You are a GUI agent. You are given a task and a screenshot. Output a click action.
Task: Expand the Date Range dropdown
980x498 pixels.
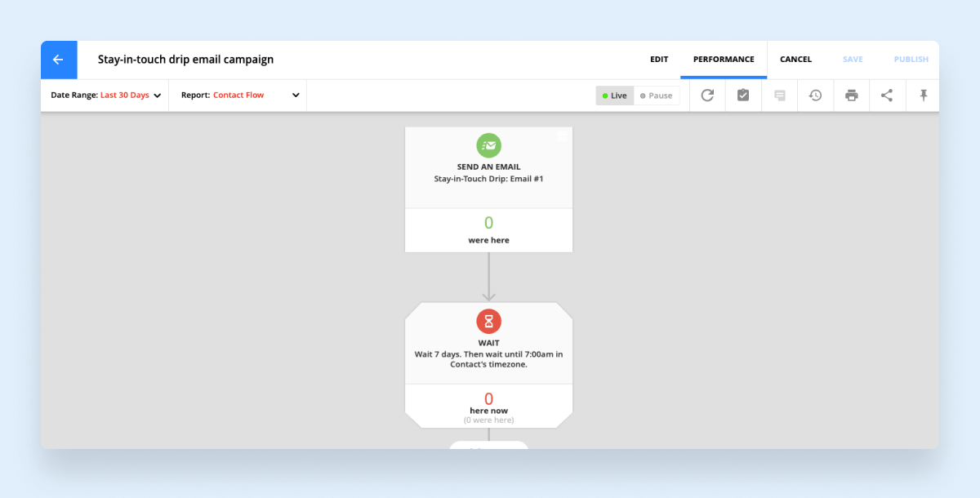(x=105, y=96)
